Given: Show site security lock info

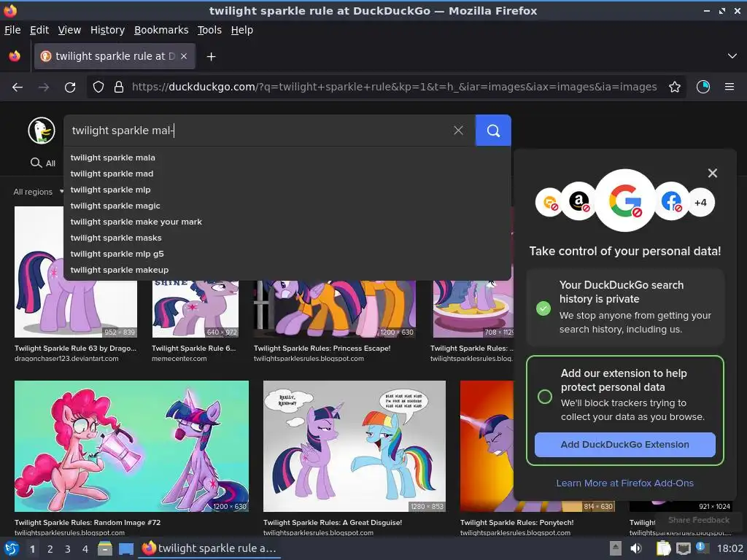Looking at the screenshot, I should pos(119,87).
